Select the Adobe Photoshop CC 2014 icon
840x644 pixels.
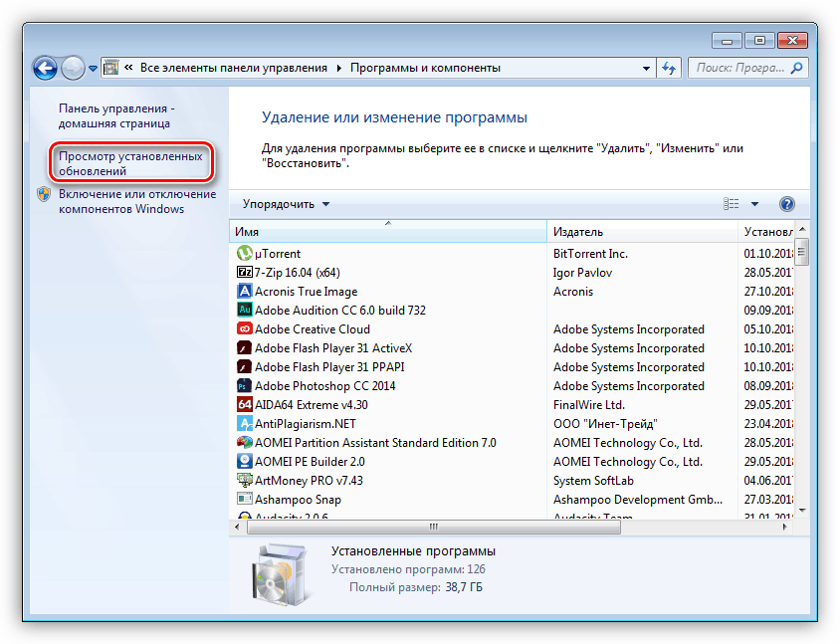point(244,386)
